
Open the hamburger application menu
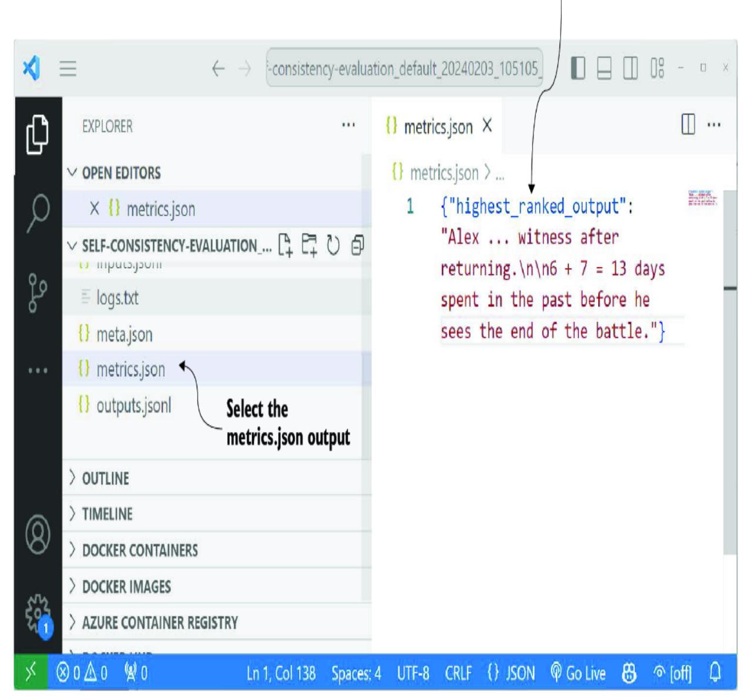click(68, 69)
